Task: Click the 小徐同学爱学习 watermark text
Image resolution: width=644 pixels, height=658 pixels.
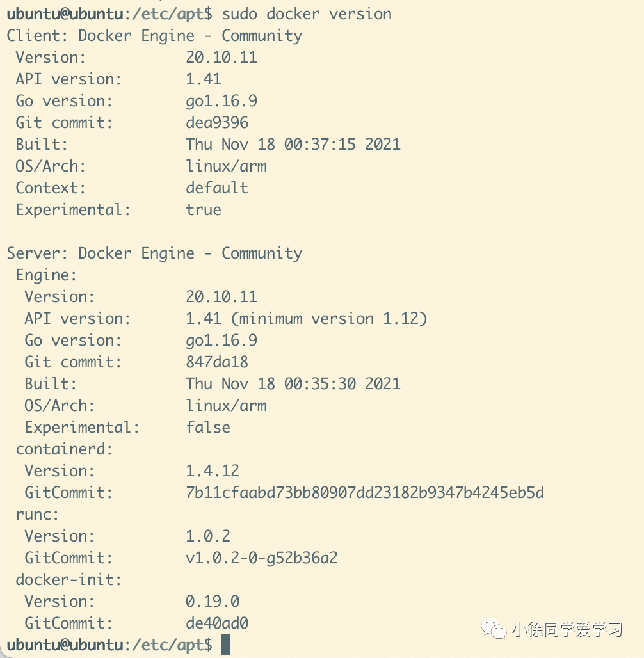Action: tap(567, 630)
